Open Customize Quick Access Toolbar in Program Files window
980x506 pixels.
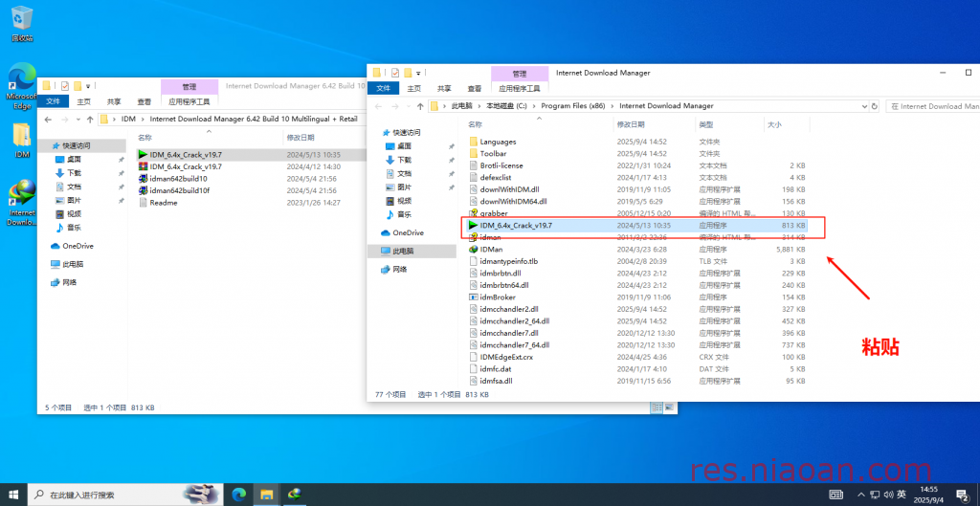click(x=418, y=73)
